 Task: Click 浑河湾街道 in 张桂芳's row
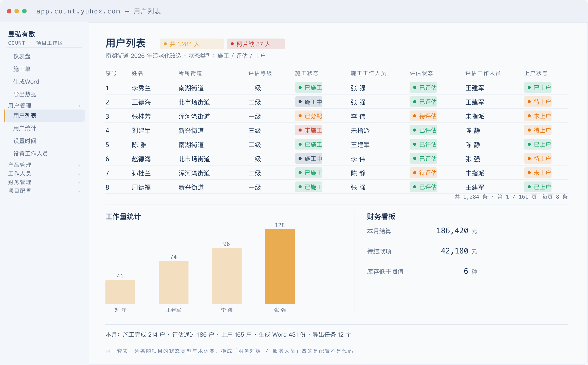click(194, 116)
